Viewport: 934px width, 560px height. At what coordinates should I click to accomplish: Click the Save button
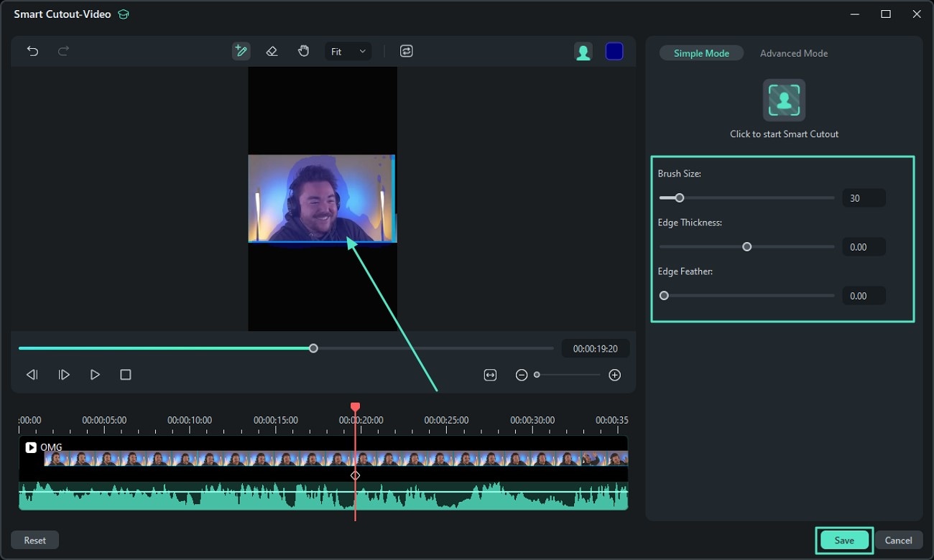[x=844, y=541]
